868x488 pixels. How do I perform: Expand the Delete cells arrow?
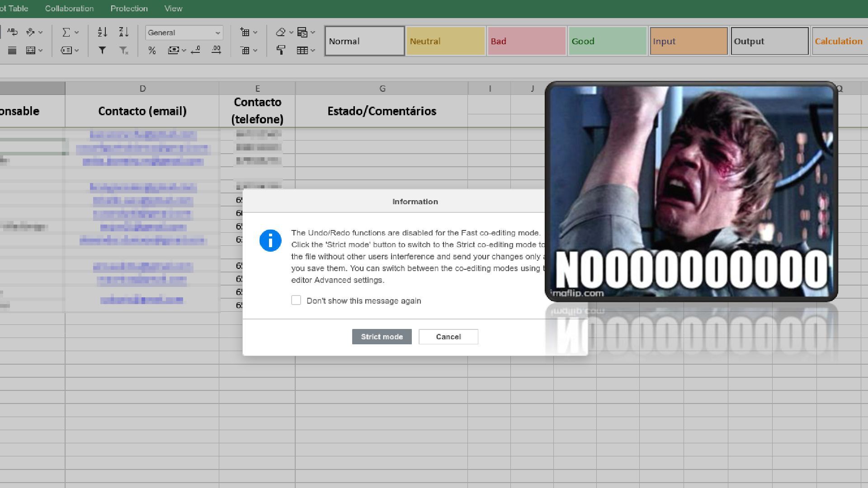(x=255, y=50)
